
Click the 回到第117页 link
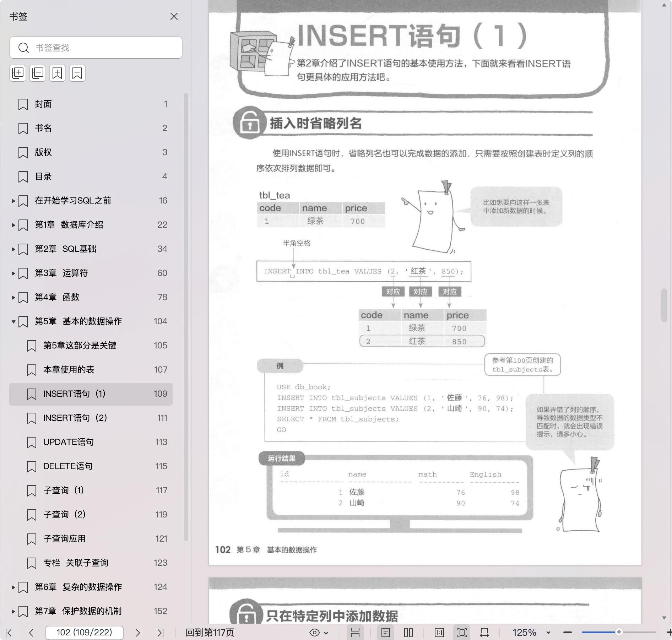pos(210,633)
